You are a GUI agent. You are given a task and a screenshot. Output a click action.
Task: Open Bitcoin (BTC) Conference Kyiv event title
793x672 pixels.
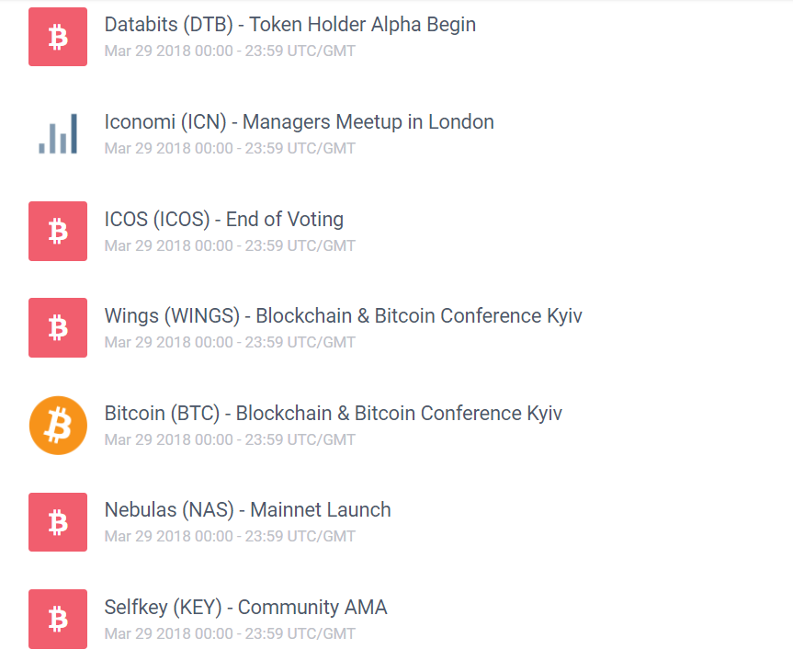[x=334, y=414]
